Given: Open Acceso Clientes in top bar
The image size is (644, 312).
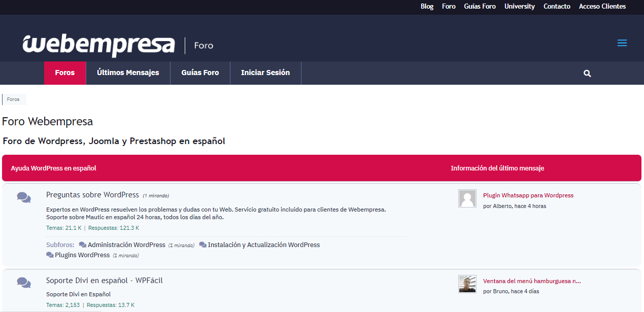Looking at the screenshot, I should pos(602,7).
